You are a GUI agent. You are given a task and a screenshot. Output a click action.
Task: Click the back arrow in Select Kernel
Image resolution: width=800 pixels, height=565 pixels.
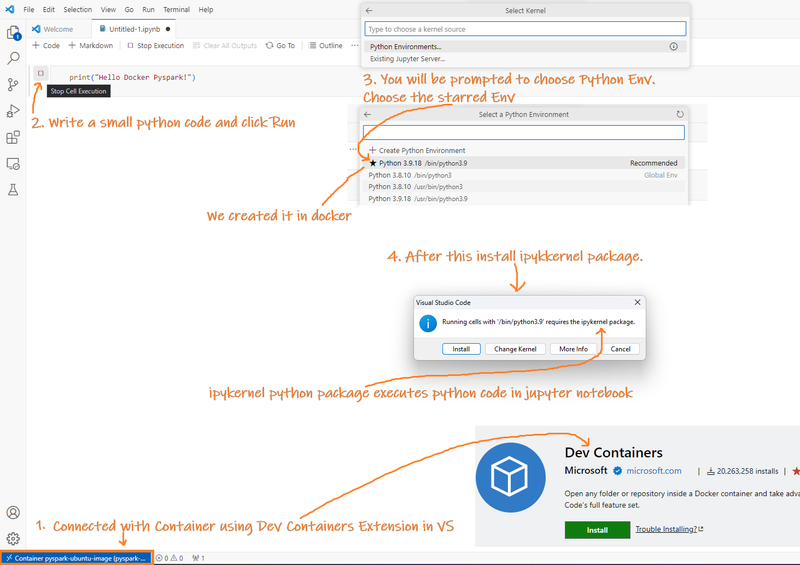(x=369, y=11)
